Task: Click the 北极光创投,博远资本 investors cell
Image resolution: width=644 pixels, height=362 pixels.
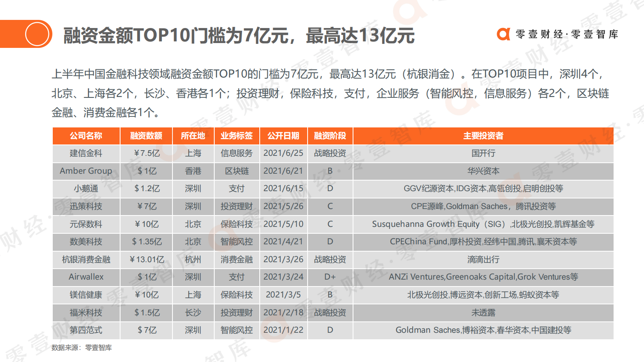Action: click(483, 295)
